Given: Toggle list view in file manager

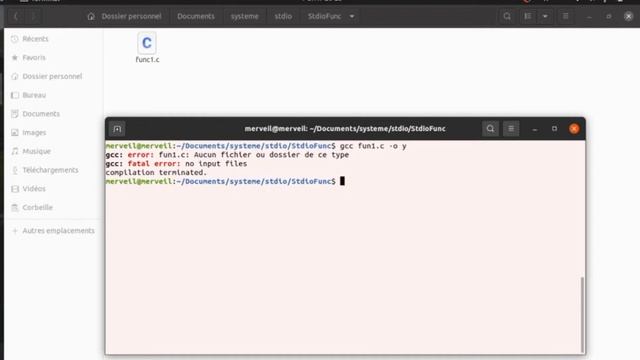Looking at the screenshot, I should click(528, 16).
